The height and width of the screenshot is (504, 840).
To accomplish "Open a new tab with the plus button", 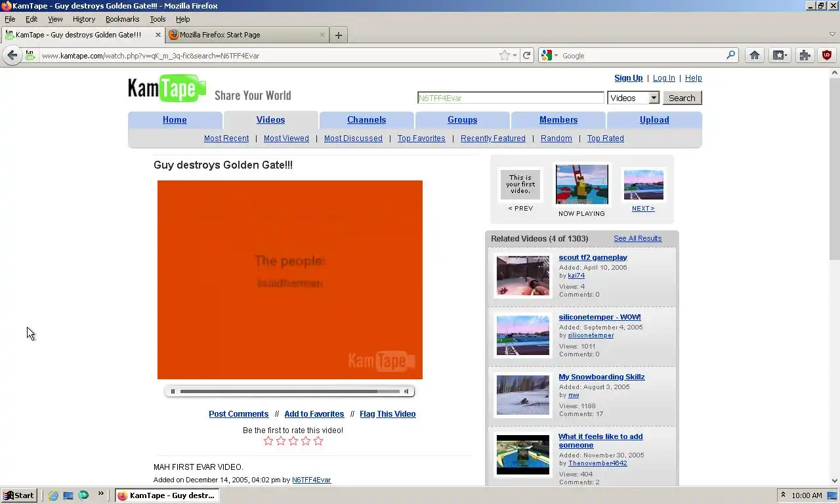I will (x=339, y=35).
